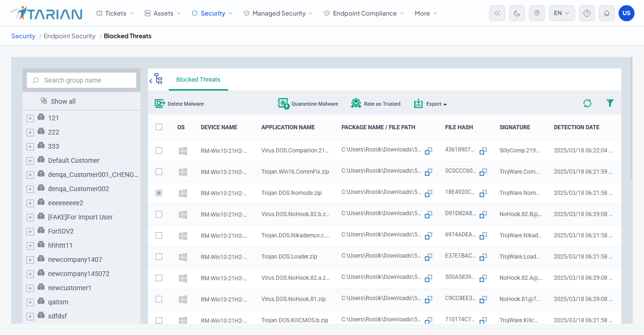Open the green filter funnel icon

tap(610, 103)
